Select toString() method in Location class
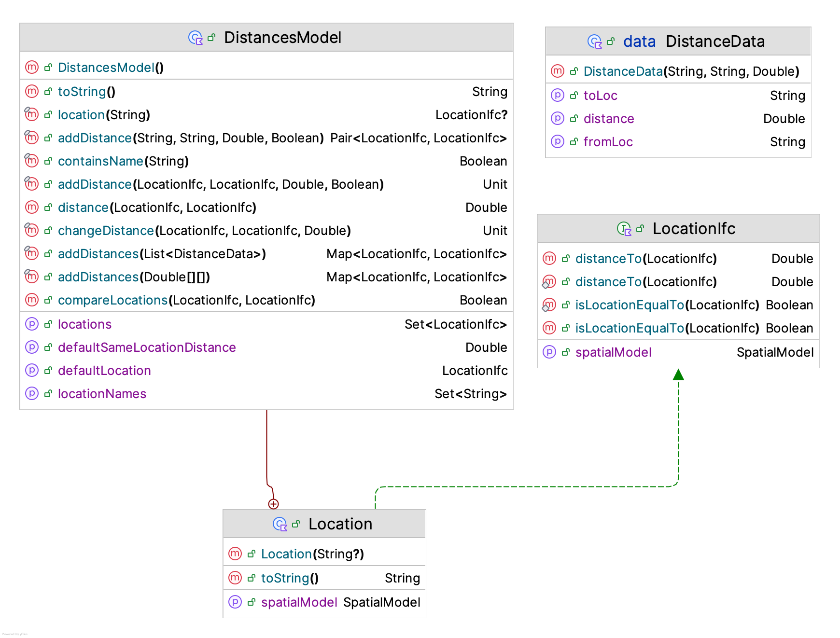Screen dimensions: 840x638 coord(290,578)
